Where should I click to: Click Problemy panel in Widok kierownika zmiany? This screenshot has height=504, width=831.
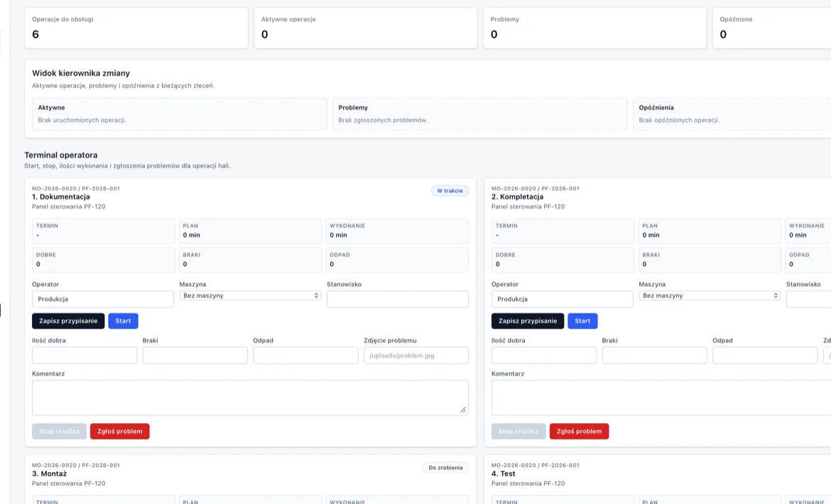(x=480, y=114)
